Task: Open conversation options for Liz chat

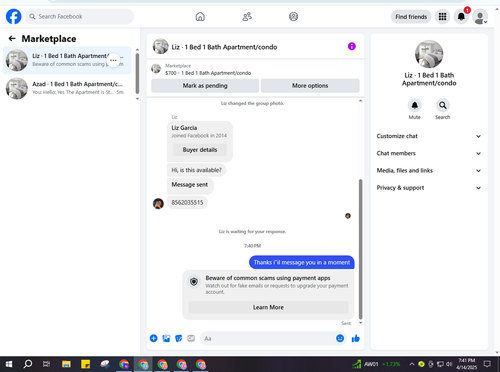Action: pyautogui.click(x=113, y=60)
